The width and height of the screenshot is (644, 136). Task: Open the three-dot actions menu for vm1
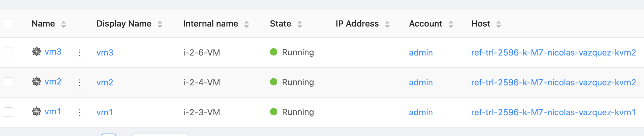[79, 113]
